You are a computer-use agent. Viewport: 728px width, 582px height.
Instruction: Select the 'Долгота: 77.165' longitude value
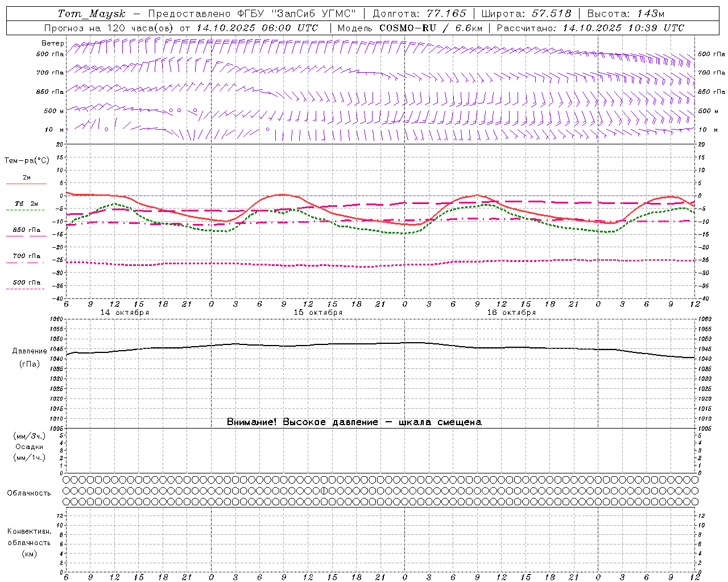point(419,14)
